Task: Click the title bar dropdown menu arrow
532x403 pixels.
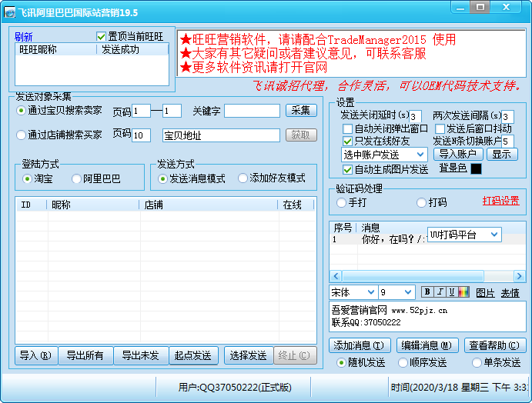Action: [x=460, y=7]
